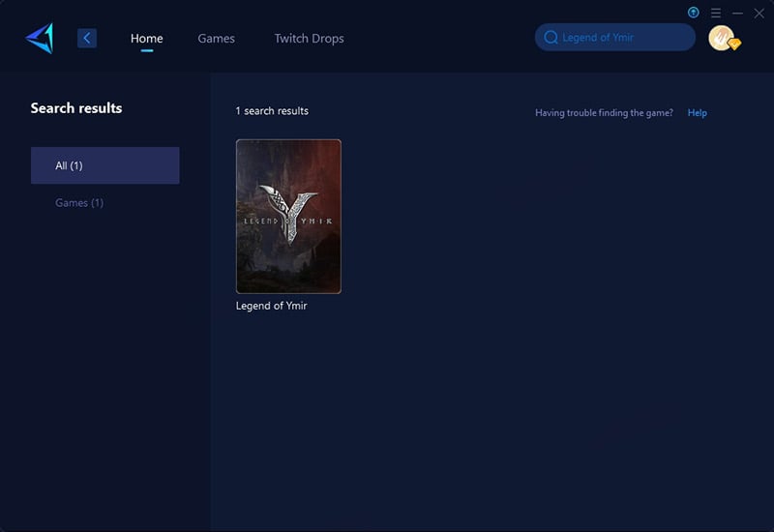Open the Twitch Drops tab

309,38
